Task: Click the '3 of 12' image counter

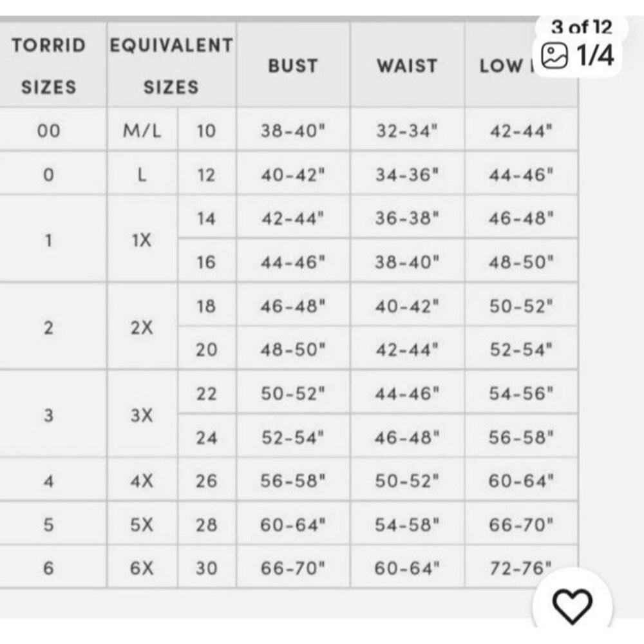Action: point(581,27)
